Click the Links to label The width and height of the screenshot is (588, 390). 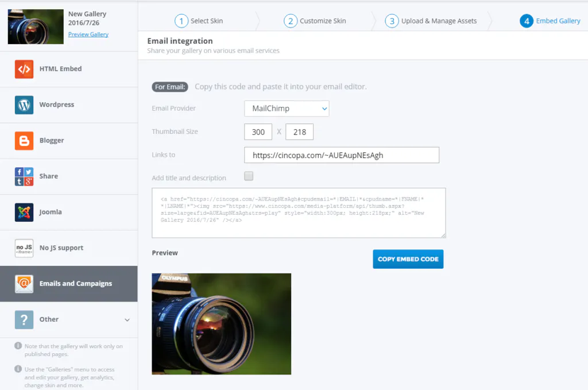[x=164, y=155]
